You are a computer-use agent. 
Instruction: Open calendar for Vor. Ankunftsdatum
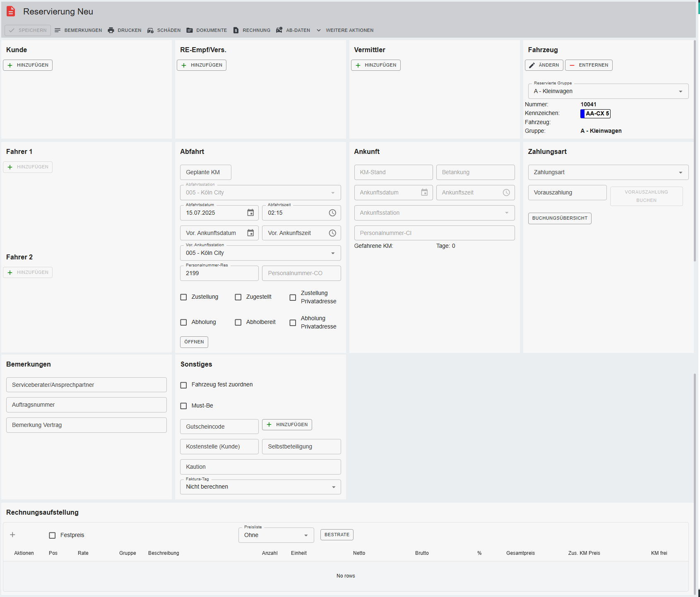tap(250, 233)
